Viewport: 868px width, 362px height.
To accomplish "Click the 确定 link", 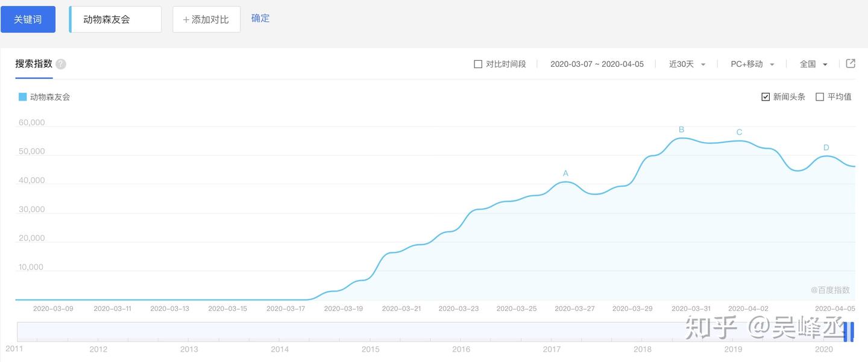I will [x=260, y=18].
